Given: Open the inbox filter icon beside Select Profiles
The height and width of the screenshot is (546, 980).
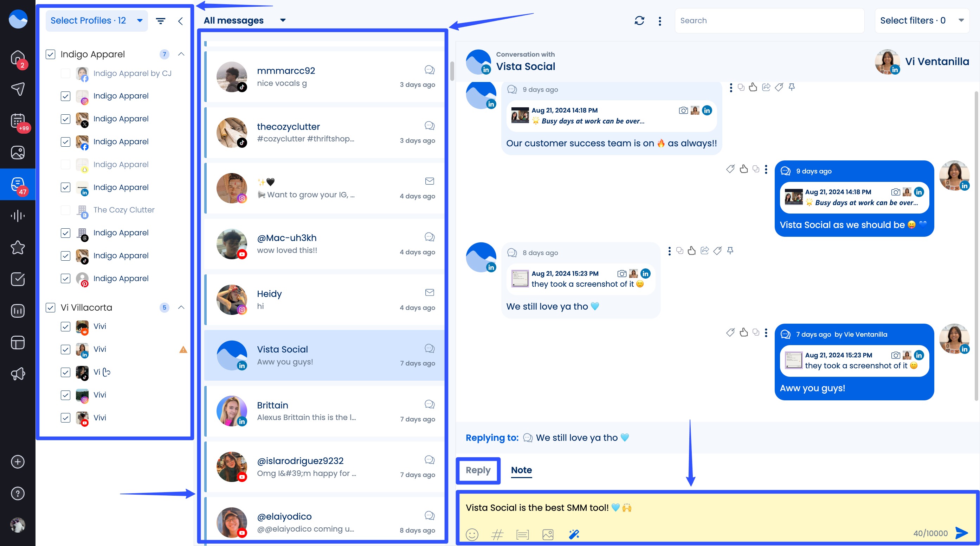Looking at the screenshot, I should pyautogui.click(x=161, y=20).
